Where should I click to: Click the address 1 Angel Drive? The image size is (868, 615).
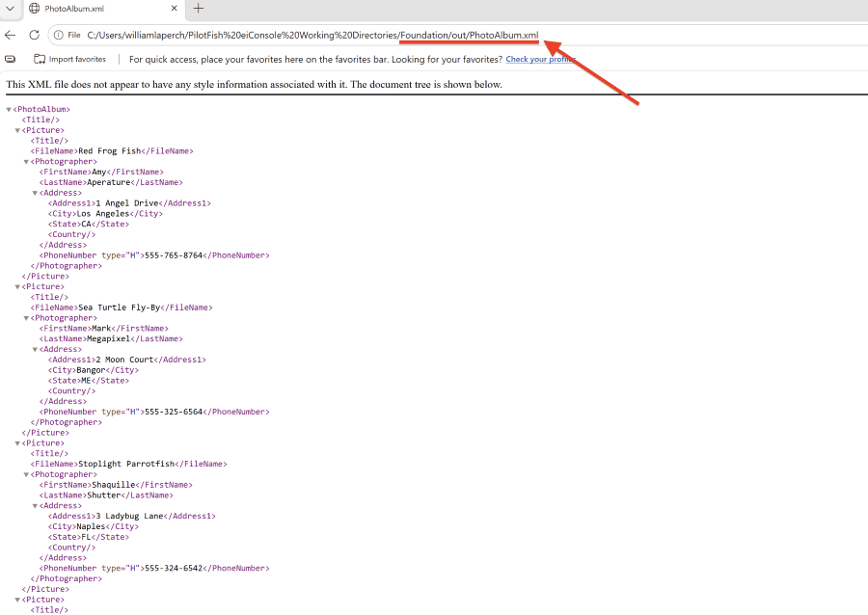pyautogui.click(x=127, y=203)
